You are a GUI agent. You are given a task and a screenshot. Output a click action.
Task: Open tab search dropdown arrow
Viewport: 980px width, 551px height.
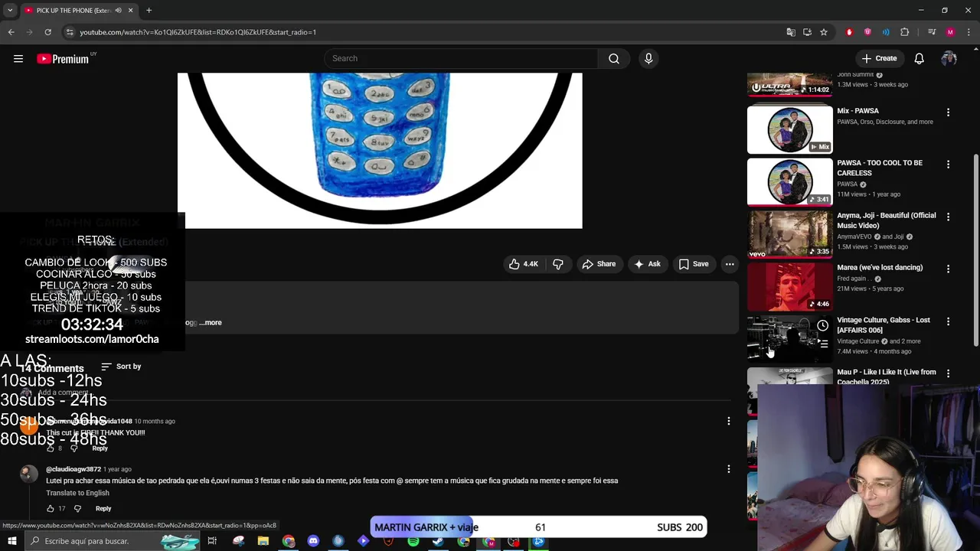(10, 11)
